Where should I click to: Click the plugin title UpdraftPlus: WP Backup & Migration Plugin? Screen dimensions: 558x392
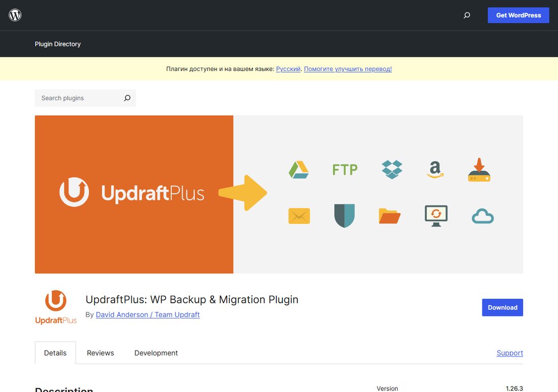point(192,300)
